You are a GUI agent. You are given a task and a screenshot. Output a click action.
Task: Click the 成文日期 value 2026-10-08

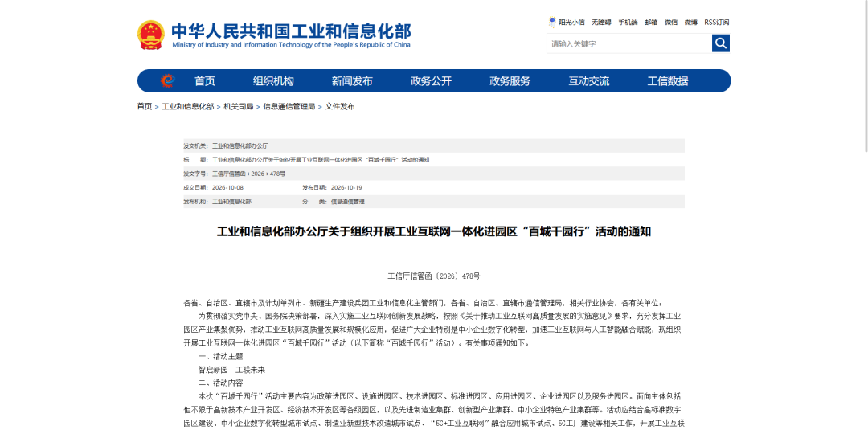[x=227, y=187]
